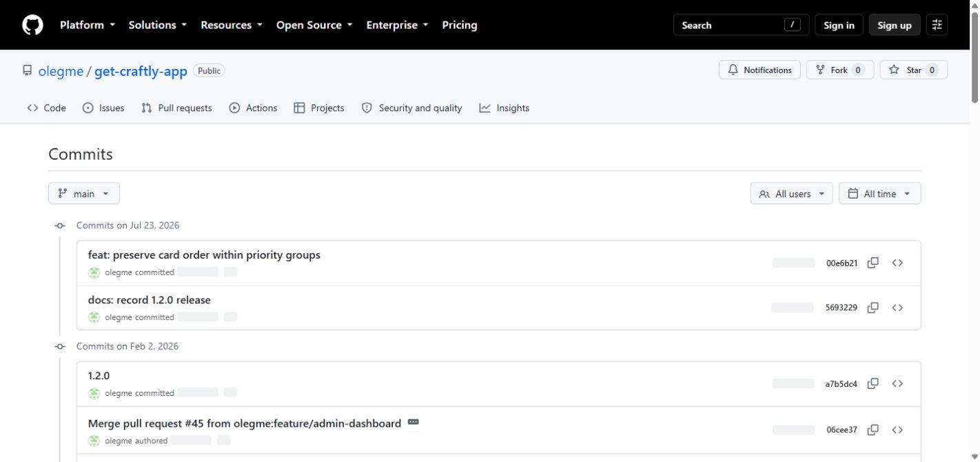Image resolution: width=980 pixels, height=462 pixels.
Task: Switch to the Projects tab
Action: tap(318, 108)
